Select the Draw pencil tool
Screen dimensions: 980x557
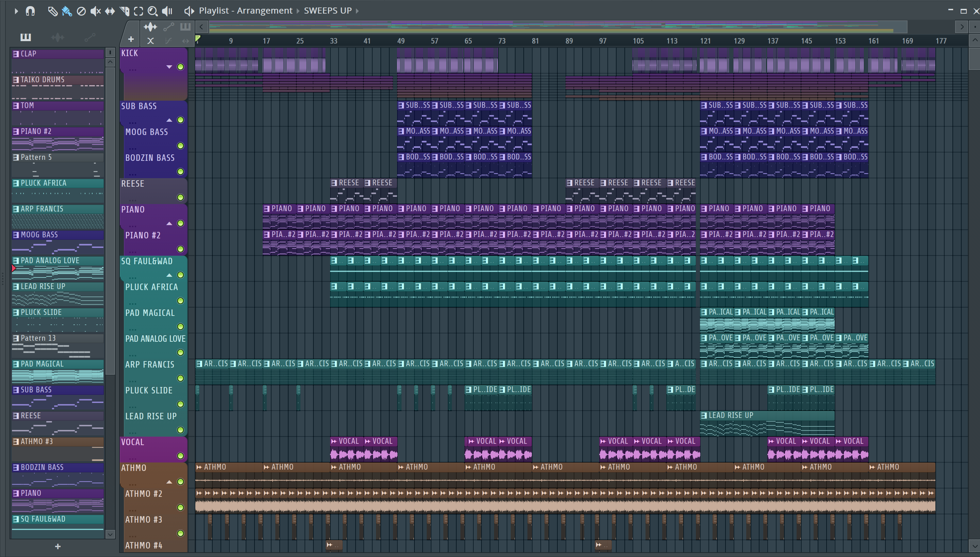pos(52,11)
